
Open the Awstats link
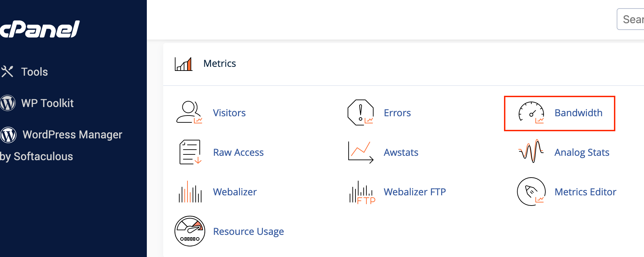pyautogui.click(x=401, y=152)
